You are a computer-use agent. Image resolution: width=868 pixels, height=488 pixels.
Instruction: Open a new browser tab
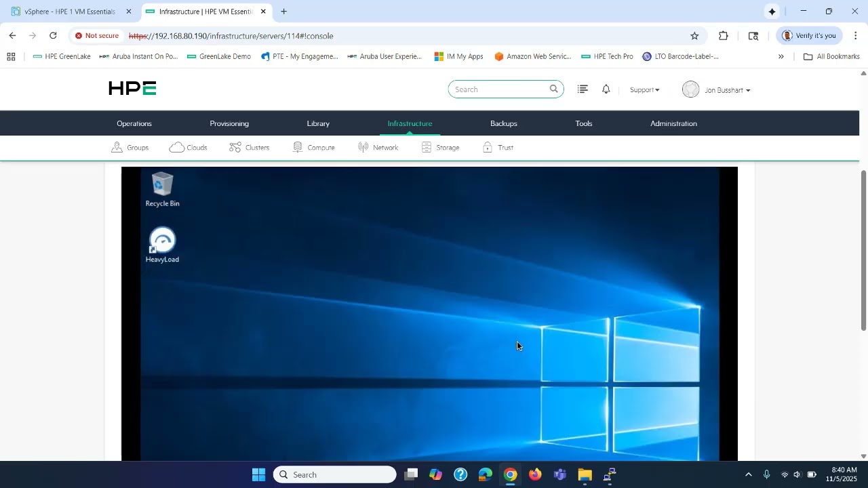283,12
